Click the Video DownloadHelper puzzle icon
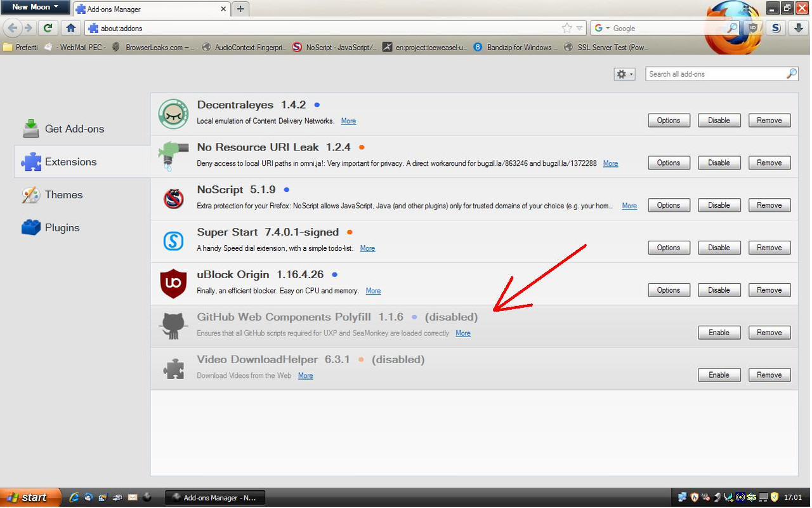The image size is (812, 508). [x=173, y=369]
